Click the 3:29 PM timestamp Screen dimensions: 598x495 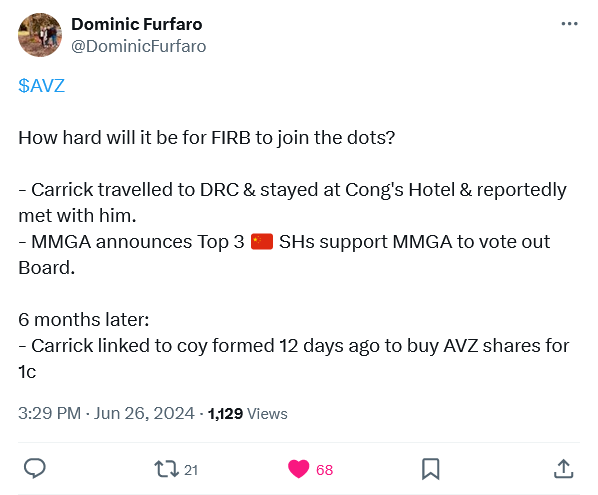[50, 413]
